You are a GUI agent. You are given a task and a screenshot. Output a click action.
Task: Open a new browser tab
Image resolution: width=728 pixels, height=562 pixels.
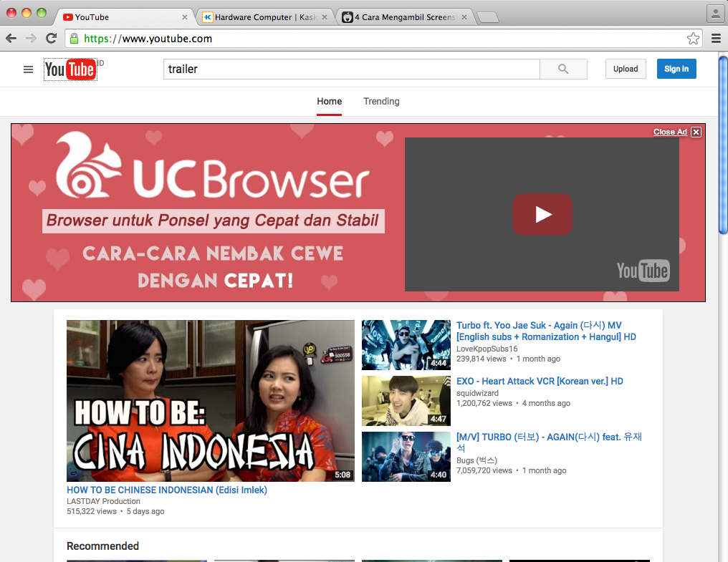[487, 17]
